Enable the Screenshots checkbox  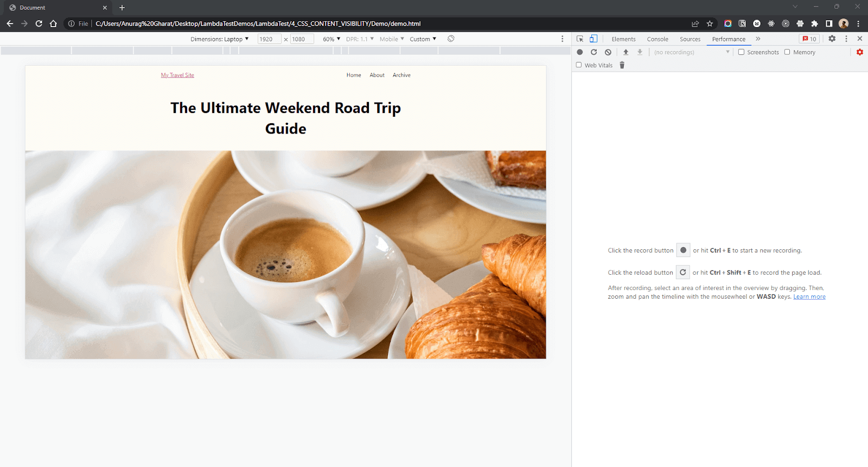741,52
